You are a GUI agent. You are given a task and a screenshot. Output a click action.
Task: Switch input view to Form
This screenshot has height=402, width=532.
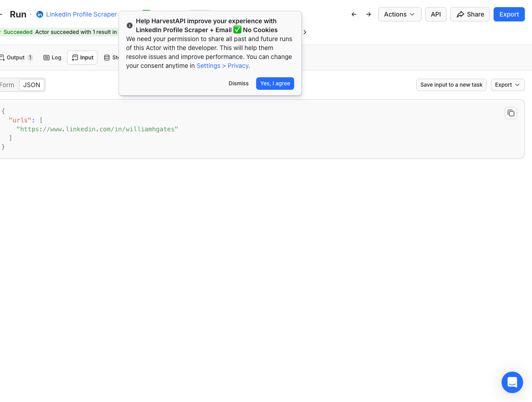(x=8, y=85)
